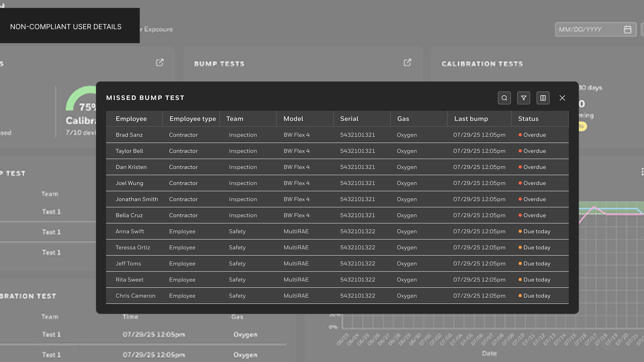Click the calendar icon in date field
Image resolution: width=644 pixels, height=362 pixels.
627,29
